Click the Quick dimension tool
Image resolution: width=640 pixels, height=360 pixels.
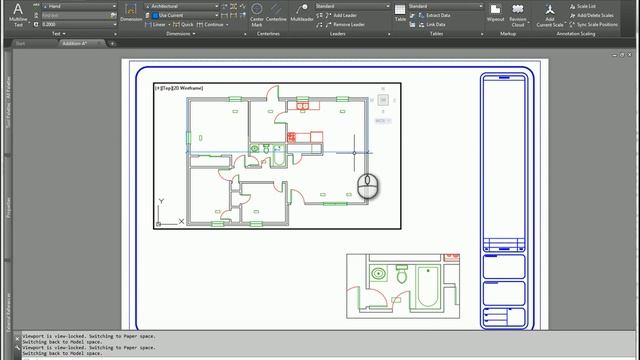183,24
